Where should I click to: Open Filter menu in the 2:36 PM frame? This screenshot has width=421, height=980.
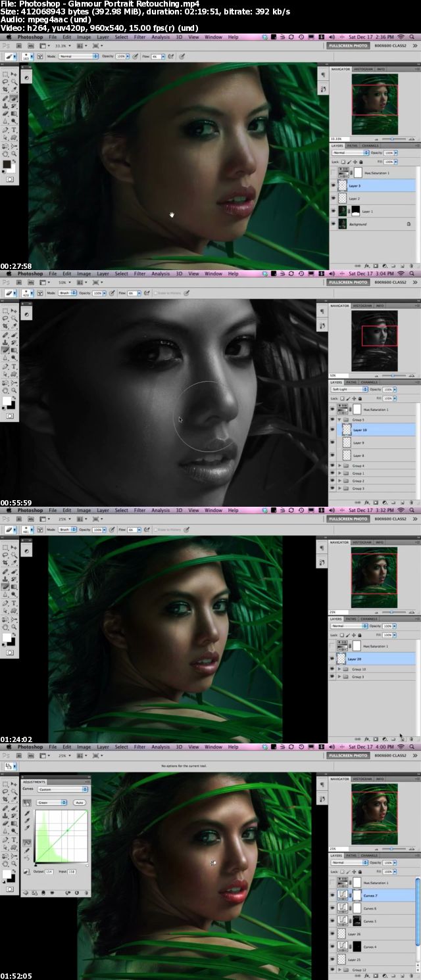(139, 37)
